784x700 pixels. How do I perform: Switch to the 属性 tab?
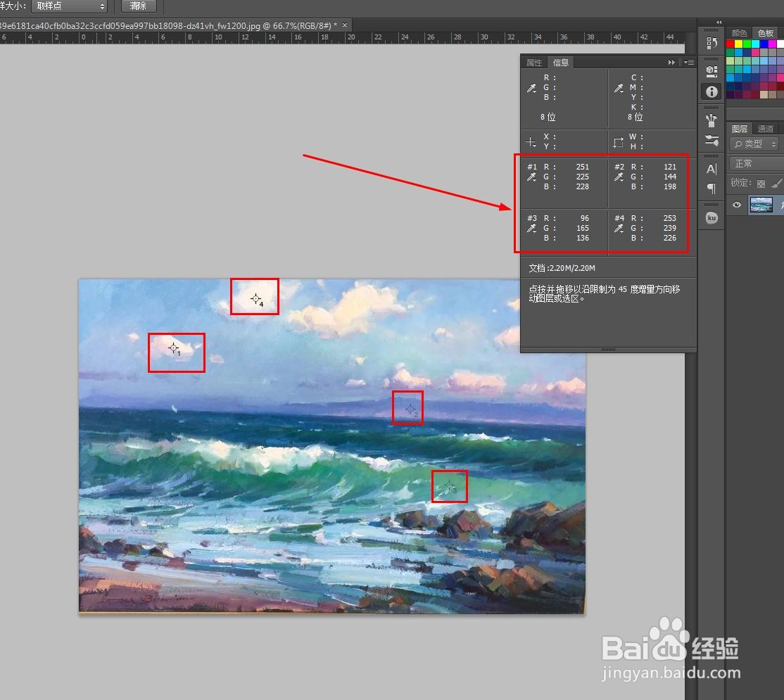pos(534,63)
